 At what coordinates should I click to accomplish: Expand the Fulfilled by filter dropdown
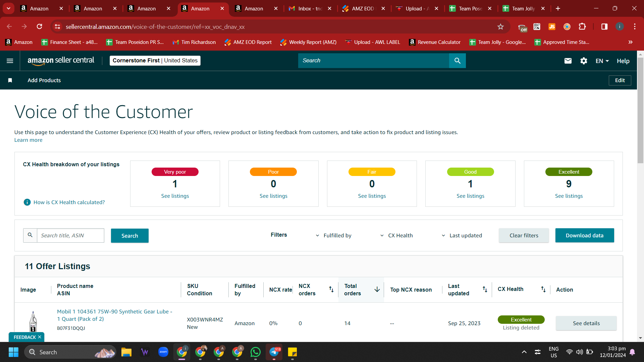pos(334,236)
